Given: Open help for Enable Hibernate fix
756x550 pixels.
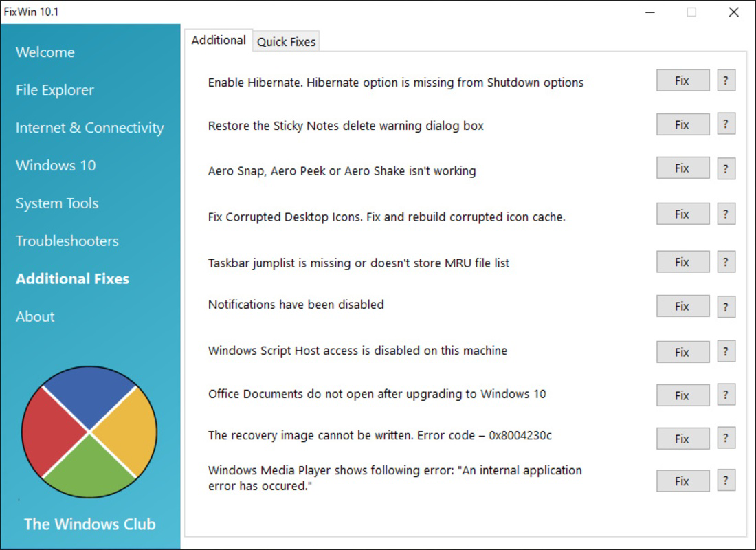Looking at the screenshot, I should pos(726,80).
